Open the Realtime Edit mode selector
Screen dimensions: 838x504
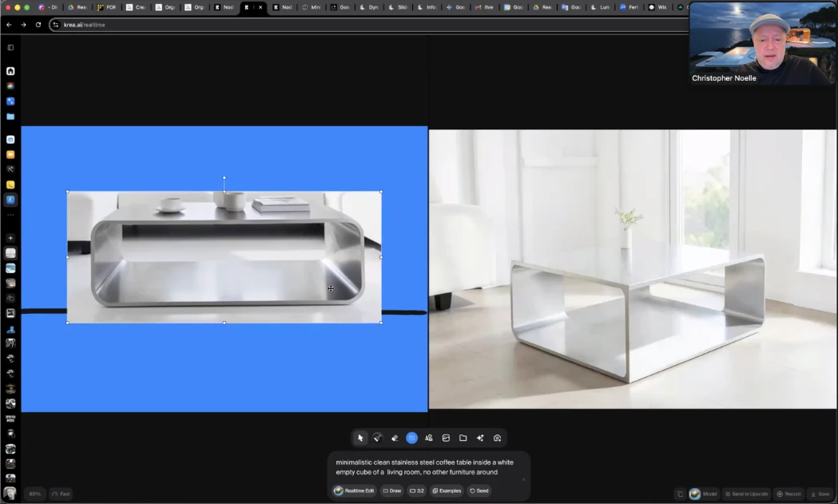(x=354, y=490)
